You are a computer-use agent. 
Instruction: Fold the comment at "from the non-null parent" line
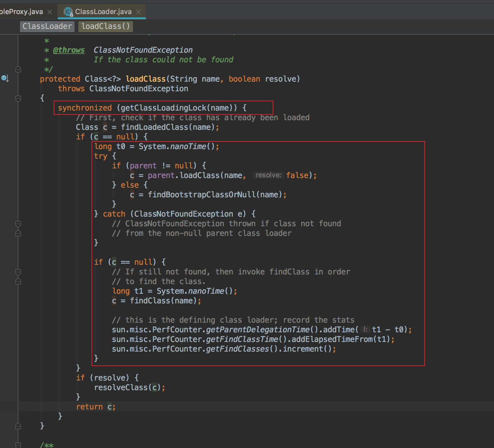pyautogui.click(x=18, y=233)
